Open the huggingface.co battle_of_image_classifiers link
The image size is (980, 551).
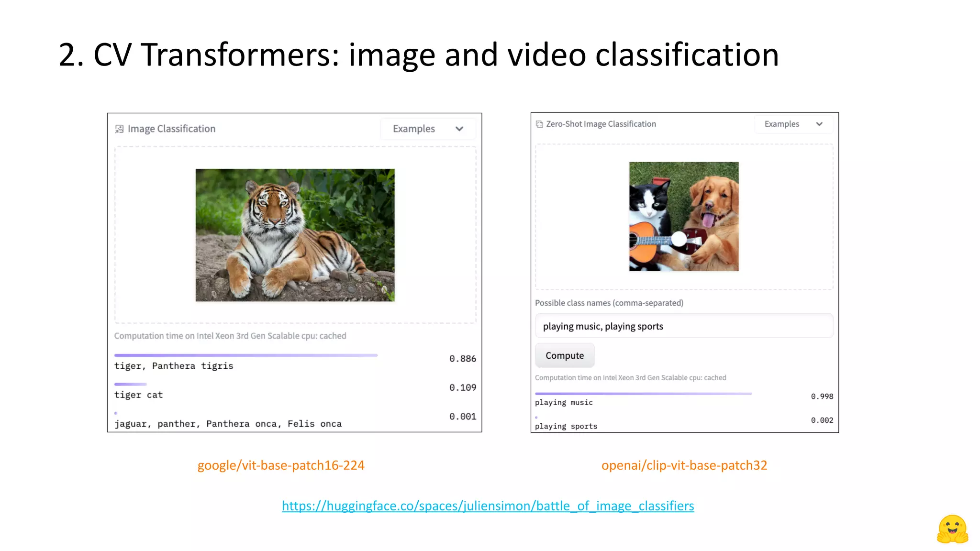pyautogui.click(x=488, y=506)
